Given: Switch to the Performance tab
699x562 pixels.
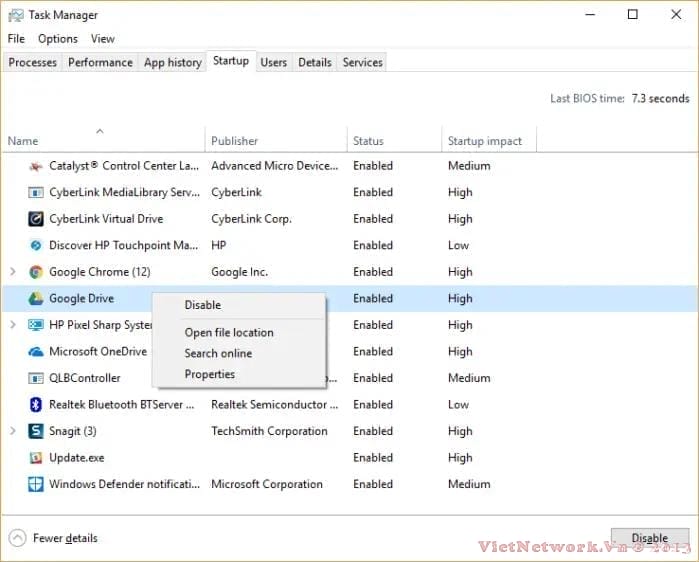Looking at the screenshot, I should point(100,62).
